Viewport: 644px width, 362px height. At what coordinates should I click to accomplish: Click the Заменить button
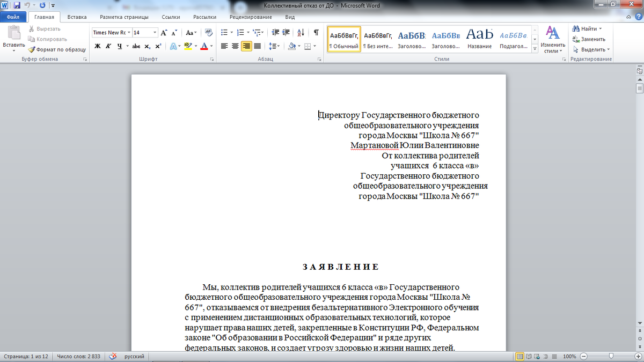click(x=589, y=39)
